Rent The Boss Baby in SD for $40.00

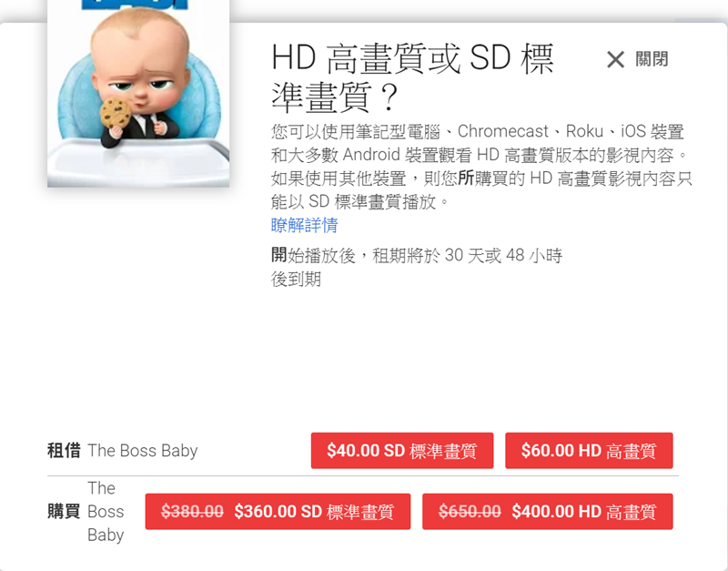[x=402, y=451]
